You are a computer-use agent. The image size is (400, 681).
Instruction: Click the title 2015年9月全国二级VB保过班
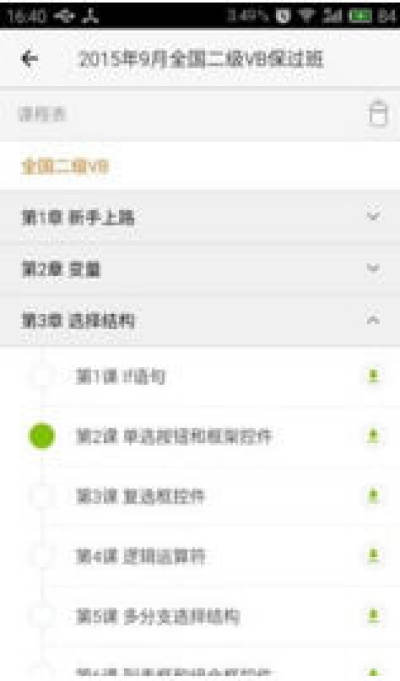201,59
